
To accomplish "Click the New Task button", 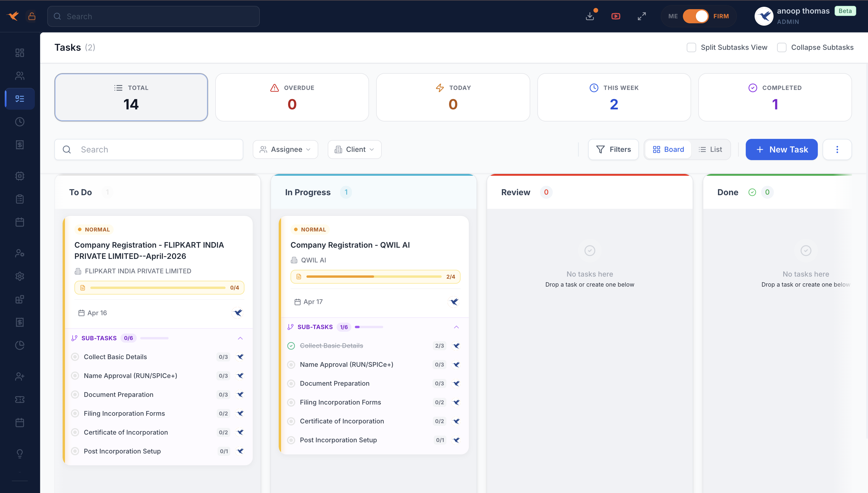I will pos(781,149).
